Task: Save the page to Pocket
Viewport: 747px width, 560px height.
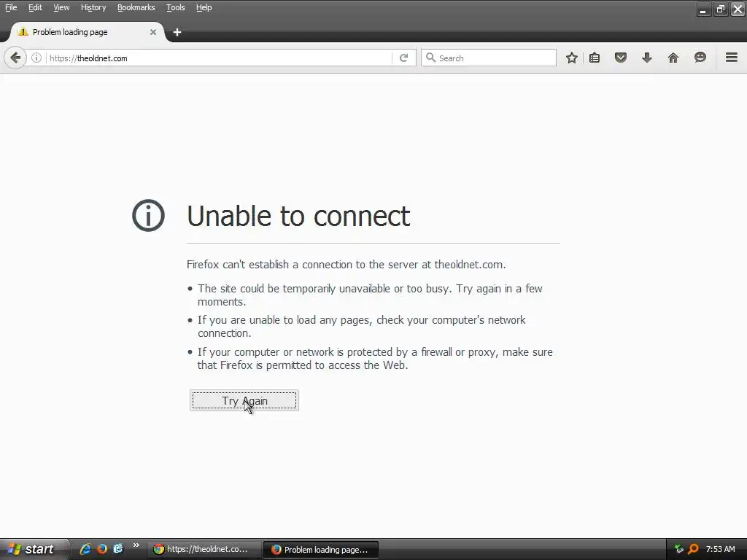Action: 620,58
